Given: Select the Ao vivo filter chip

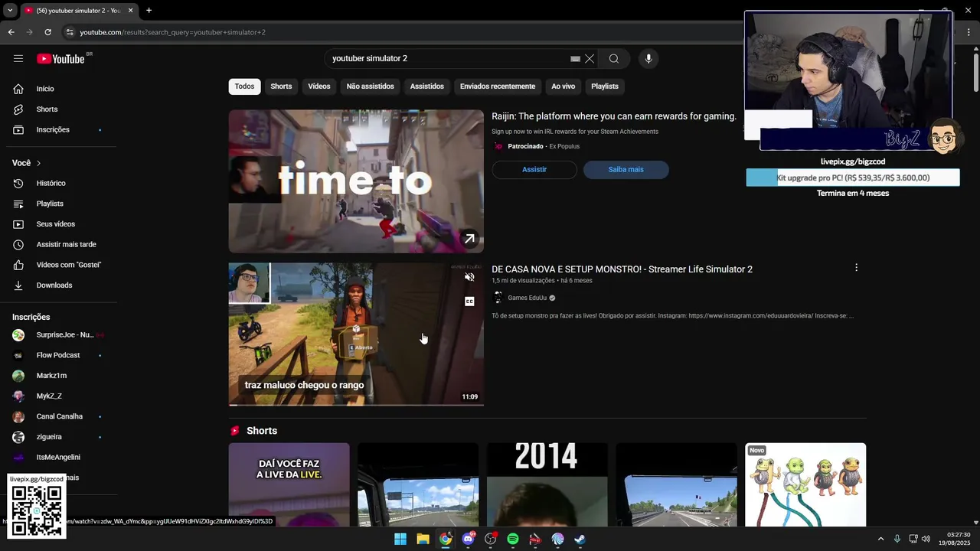Looking at the screenshot, I should click(563, 86).
